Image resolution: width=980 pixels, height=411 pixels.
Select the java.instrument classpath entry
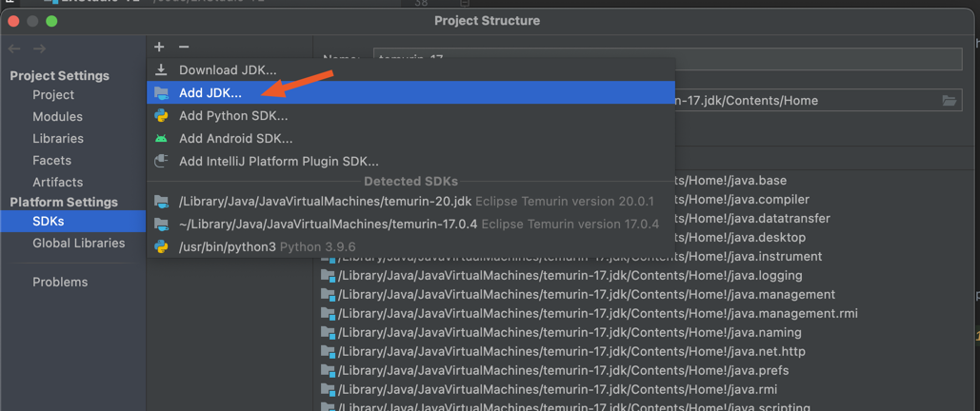pos(571,257)
